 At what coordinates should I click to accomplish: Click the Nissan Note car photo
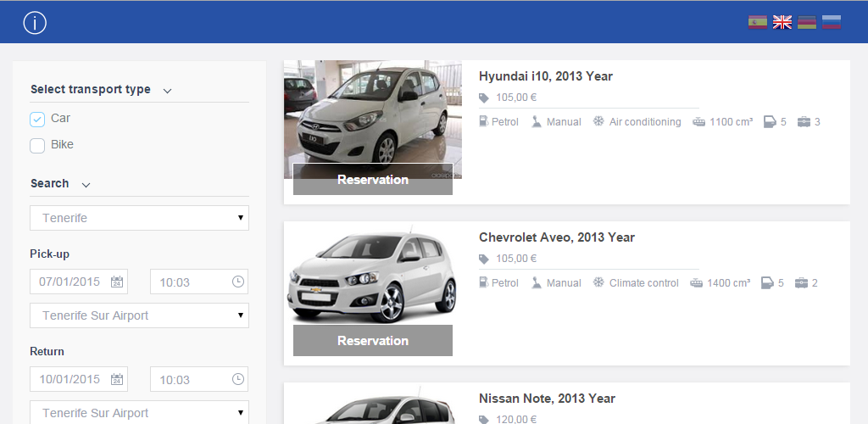pos(373,404)
